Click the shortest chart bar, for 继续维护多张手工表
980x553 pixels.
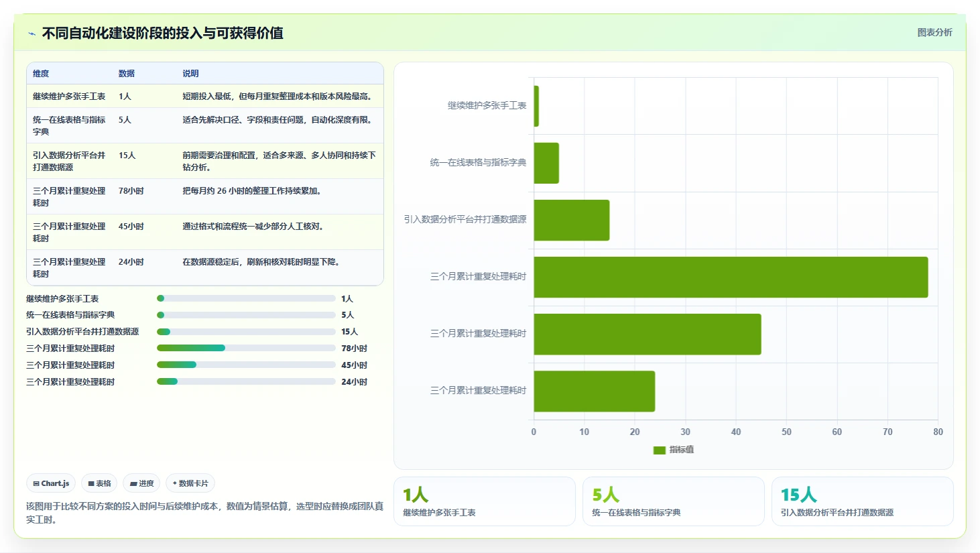pos(536,106)
